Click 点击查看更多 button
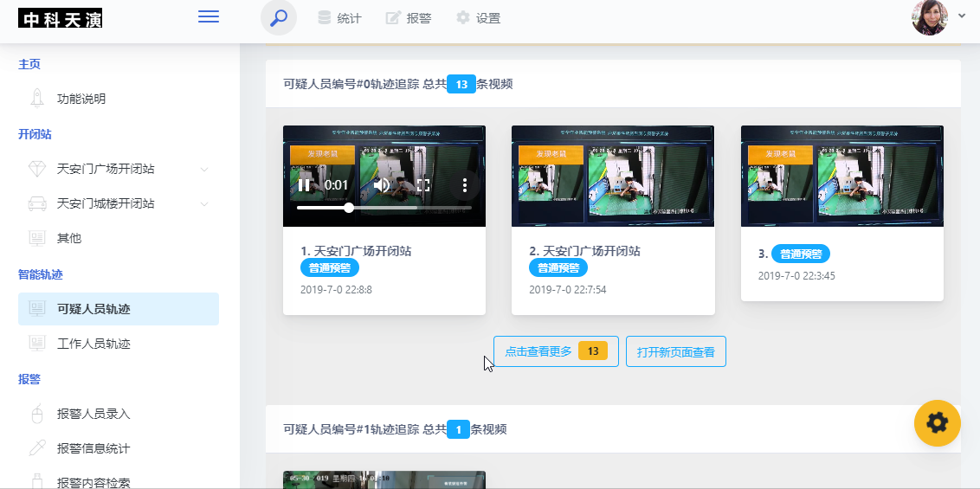 coord(556,351)
